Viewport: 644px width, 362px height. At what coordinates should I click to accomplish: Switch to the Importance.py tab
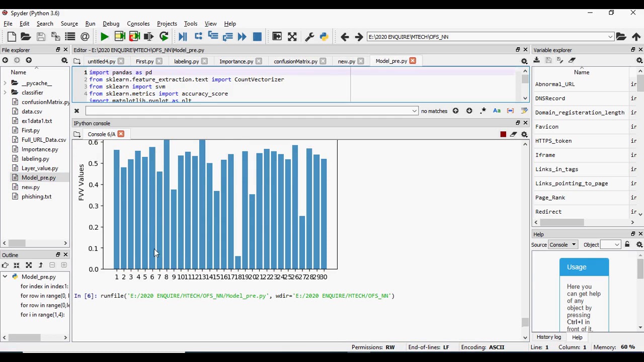[236, 61]
